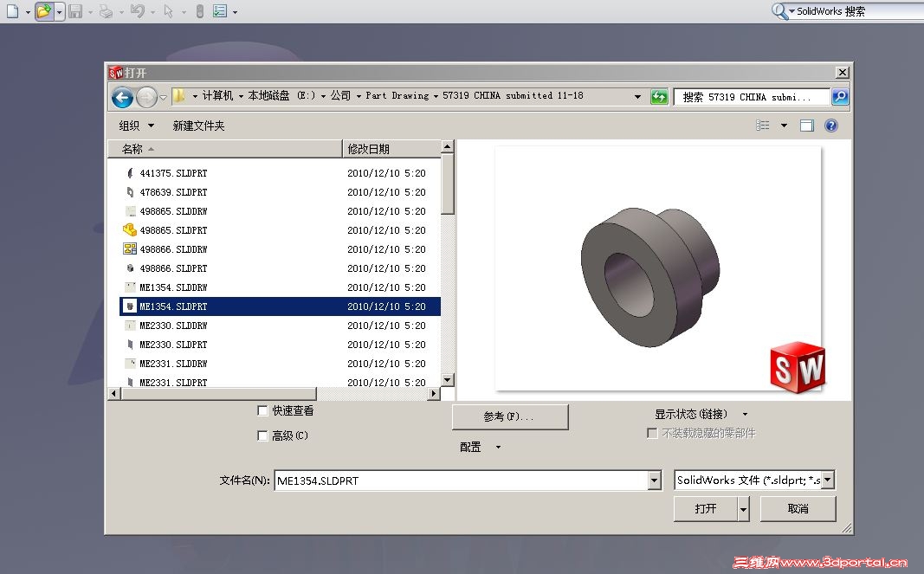
Task: Toggle the preview pane icon
Action: pyautogui.click(x=807, y=125)
